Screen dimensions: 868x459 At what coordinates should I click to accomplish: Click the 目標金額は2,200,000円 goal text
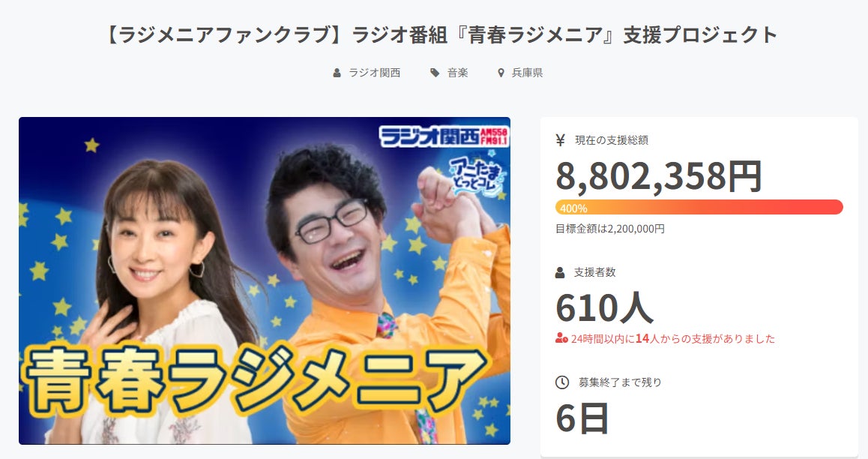click(x=610, y=229)
